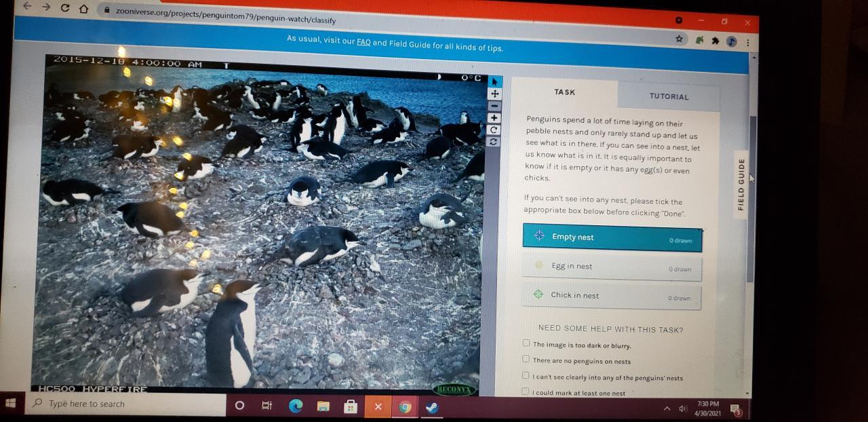Go back in the browser
The image size is (868, 422).
27,6
